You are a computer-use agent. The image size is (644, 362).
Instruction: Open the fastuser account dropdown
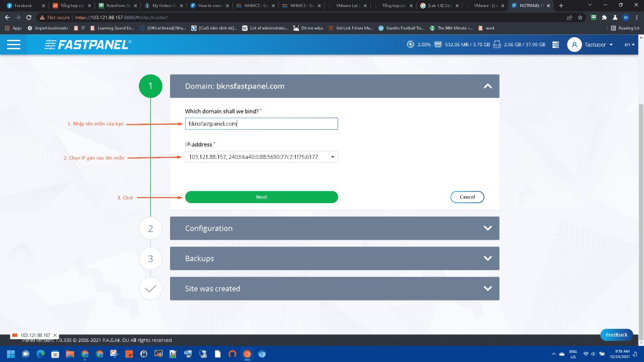599,44
